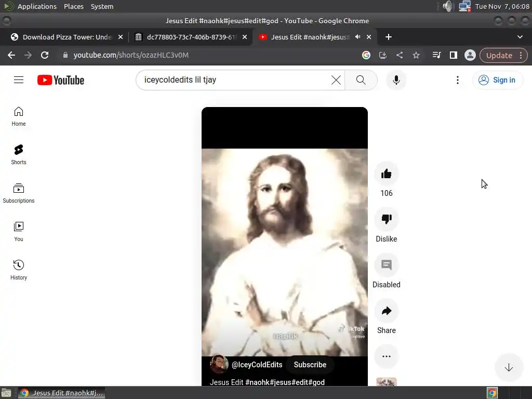This screenshot has width=532, height=399.
Task: Run search with the magnifier button
Action: [x=361, y=80]
